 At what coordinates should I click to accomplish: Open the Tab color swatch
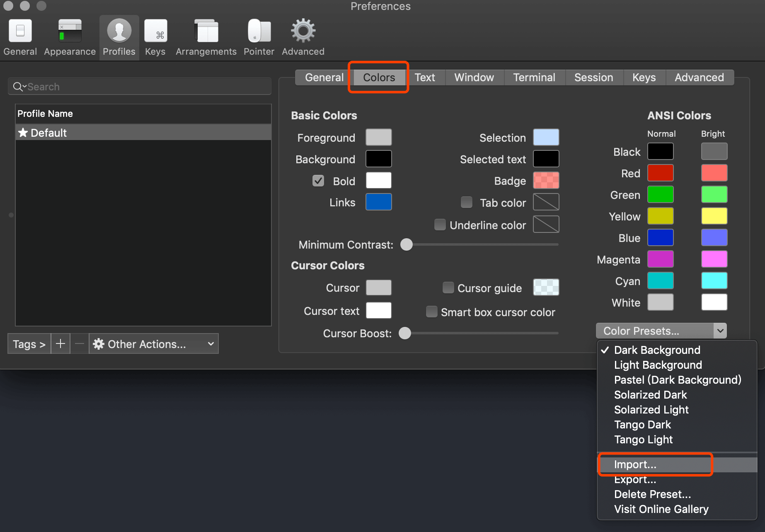(x=546, y=202)
